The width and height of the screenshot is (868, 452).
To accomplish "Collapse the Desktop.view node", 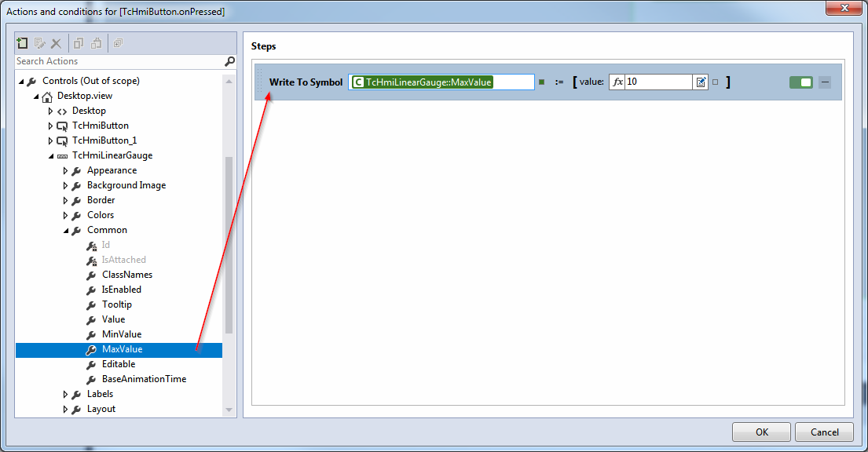I will [36, 97].
